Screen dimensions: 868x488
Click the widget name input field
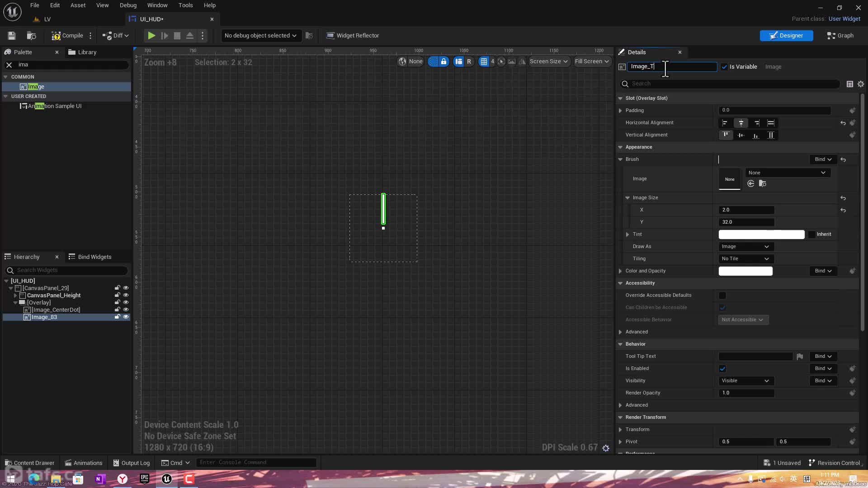coord(672,67)
